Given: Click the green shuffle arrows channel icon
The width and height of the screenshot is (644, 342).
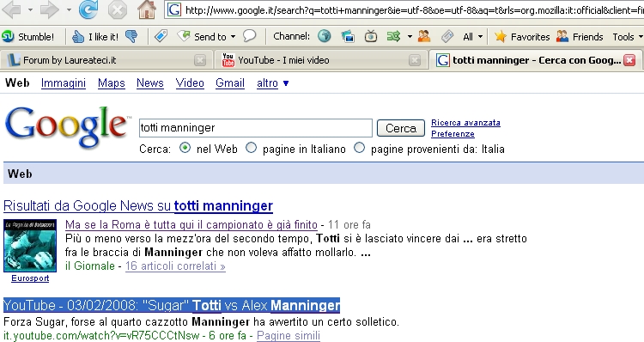Looking at the screenshot, I should click(393, 37).
